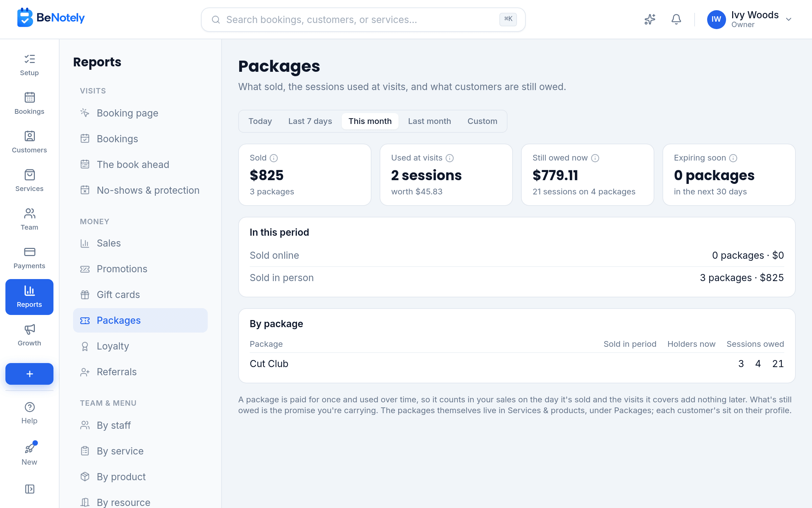
Task: Open the Growth megaphone section
Action: (29, 335)
